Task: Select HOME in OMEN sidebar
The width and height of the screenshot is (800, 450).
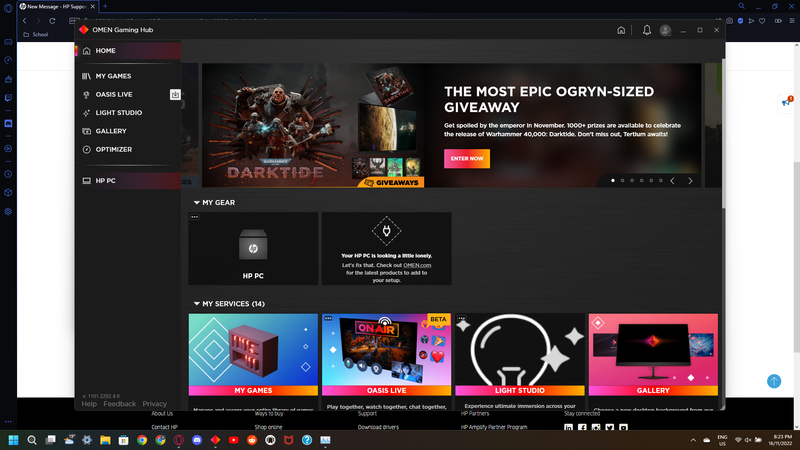Action: (128, 51)
